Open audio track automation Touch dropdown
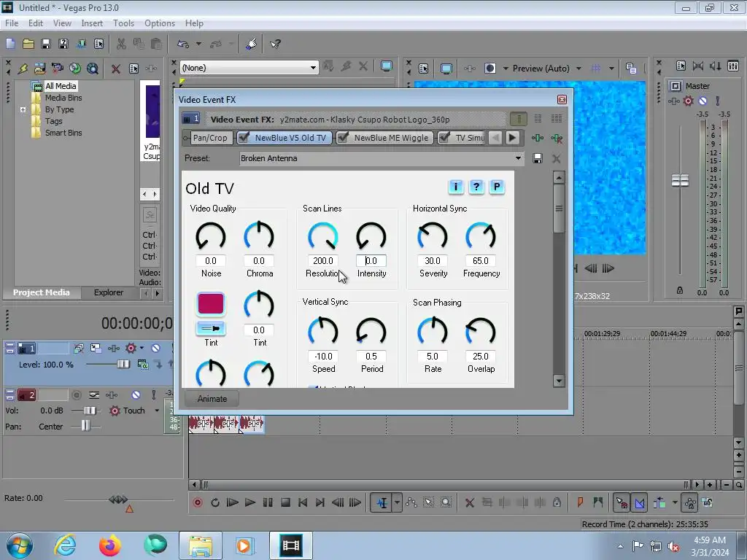 point(157,411)
